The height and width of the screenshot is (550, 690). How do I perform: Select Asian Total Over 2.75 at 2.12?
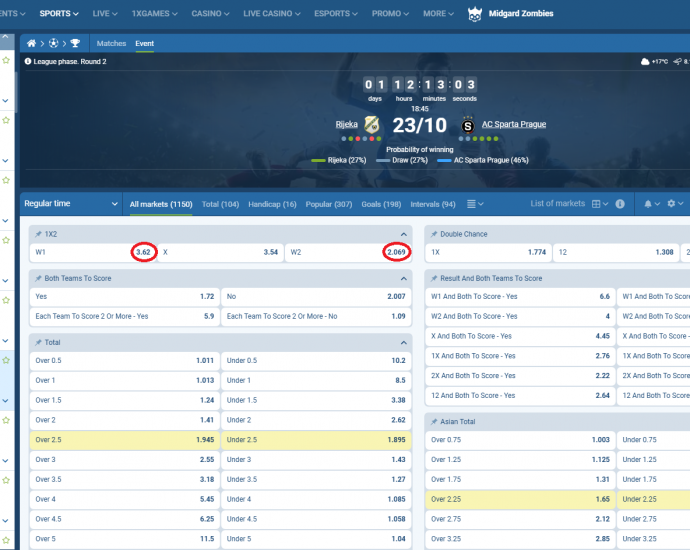tap(520, 519)
